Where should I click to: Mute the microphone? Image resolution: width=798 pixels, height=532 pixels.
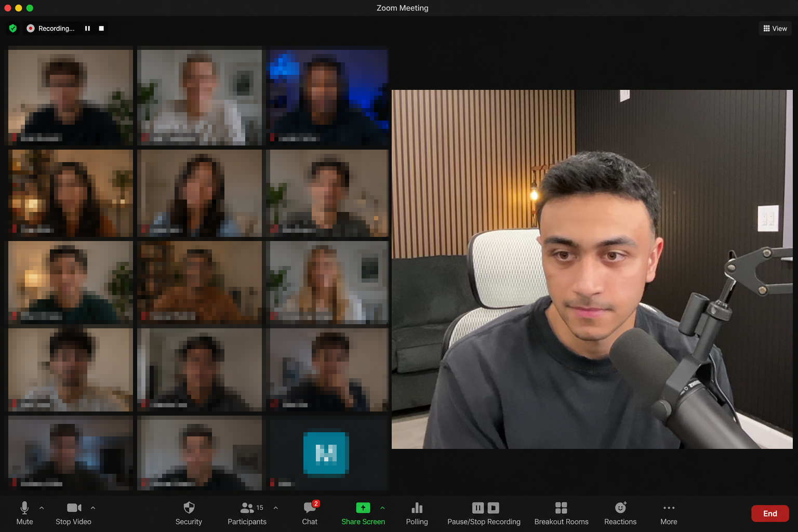click(x=24, y=513)
